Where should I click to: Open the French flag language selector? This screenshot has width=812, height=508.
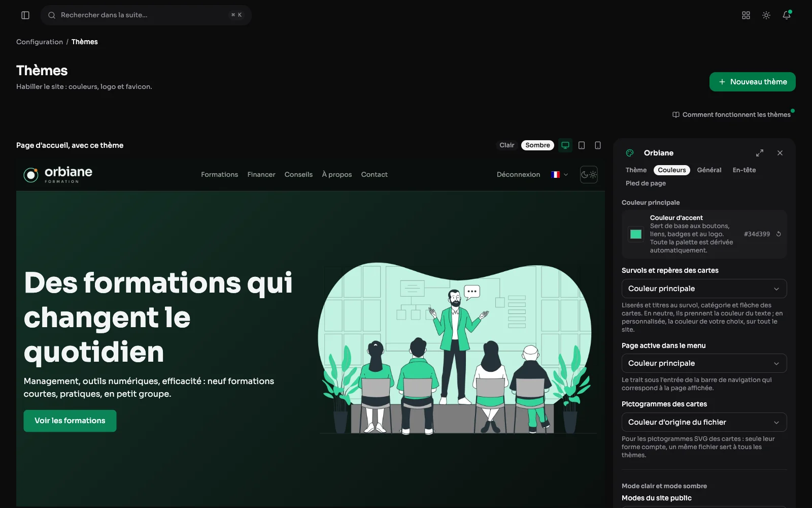pyautogui.click(x=559, y=175)
